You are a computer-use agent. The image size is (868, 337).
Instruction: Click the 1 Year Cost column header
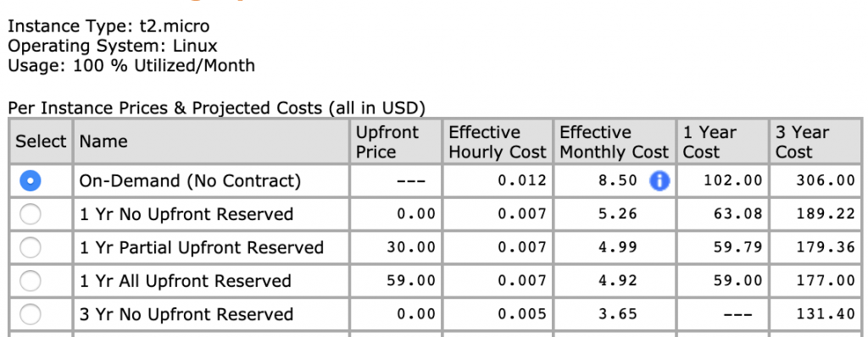pyautogui.click(x=722, y=141)
